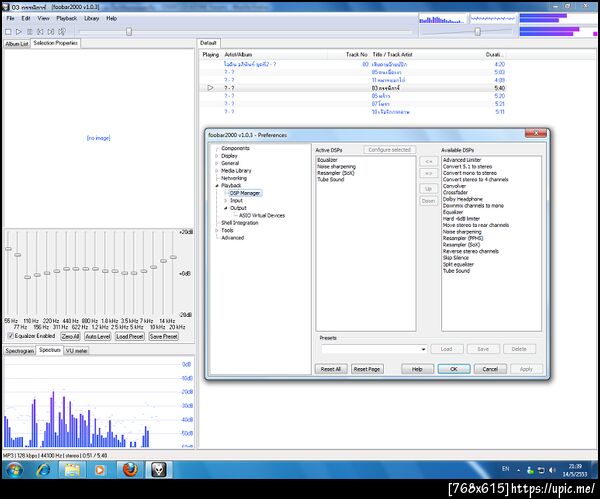Viewport: 600px width, 499px height.
Task: Click Help button in Preferences
Action: 417,369
